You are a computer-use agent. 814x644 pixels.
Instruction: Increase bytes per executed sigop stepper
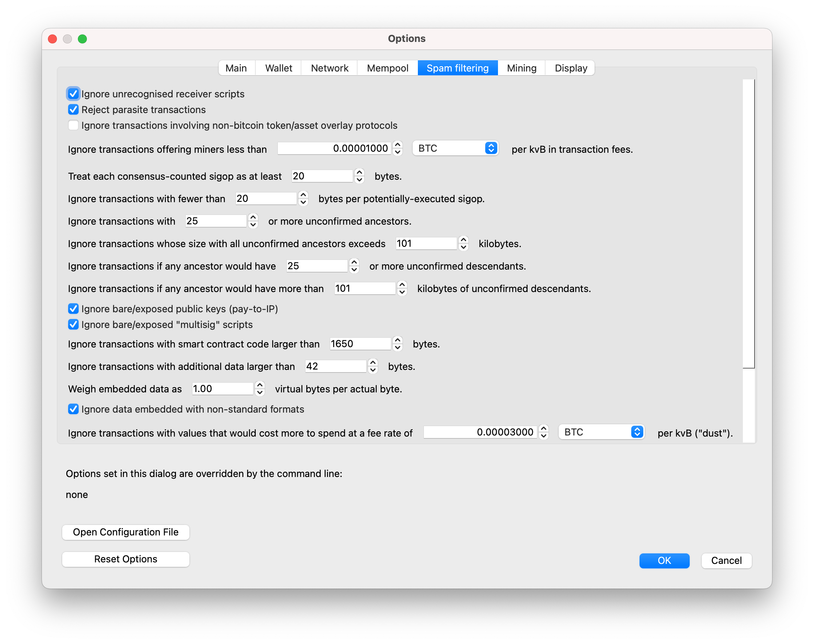tap(303, 195)
